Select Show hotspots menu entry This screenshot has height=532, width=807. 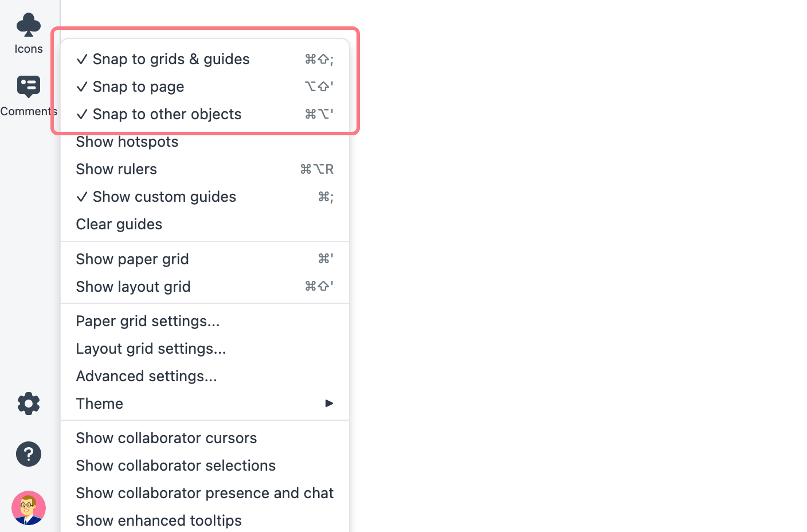pos(205,142)
